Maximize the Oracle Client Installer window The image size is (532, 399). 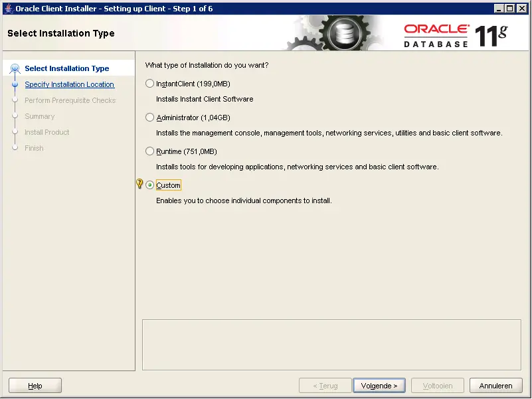509,9
